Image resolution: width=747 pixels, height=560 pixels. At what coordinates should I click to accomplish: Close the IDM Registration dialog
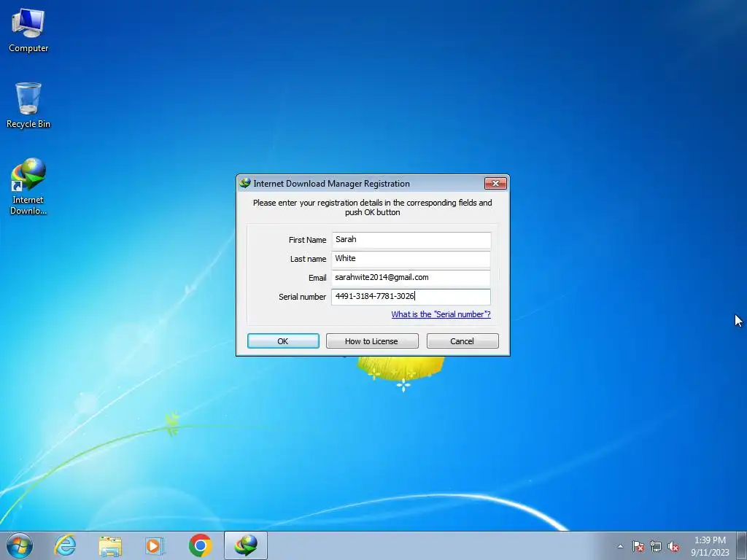pyautogui.click(x=495, y=183)
